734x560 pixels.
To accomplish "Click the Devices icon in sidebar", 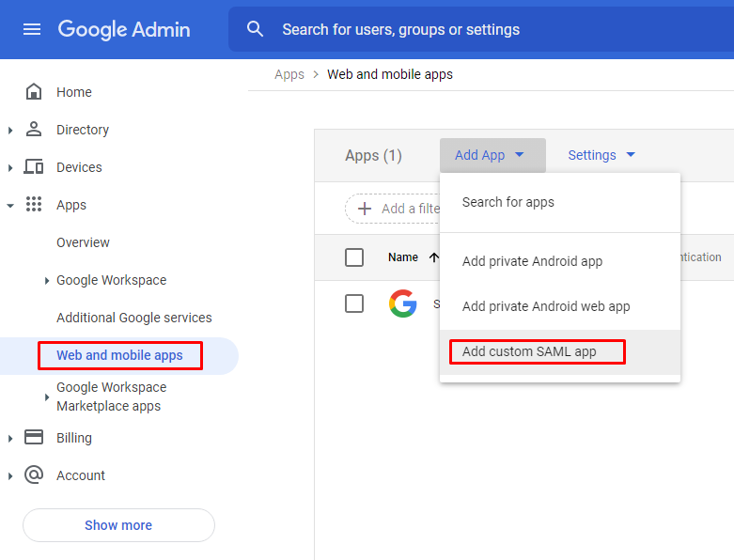I will (34, 166).
